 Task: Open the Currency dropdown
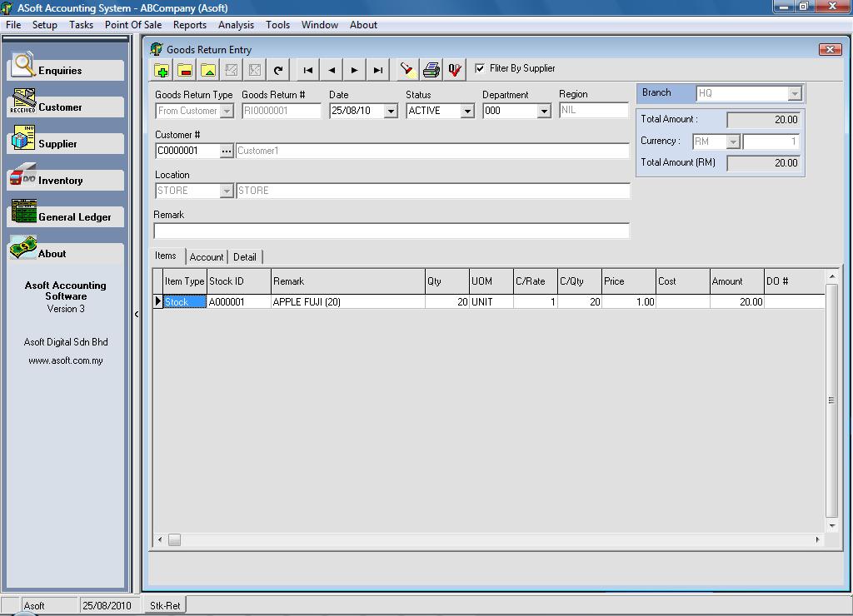pos(733,142)
